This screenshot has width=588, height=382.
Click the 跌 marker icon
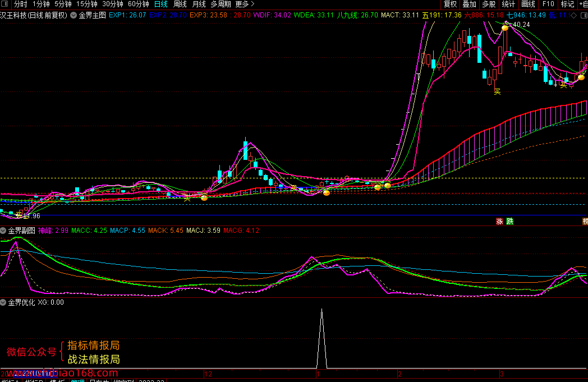point(509,221)
